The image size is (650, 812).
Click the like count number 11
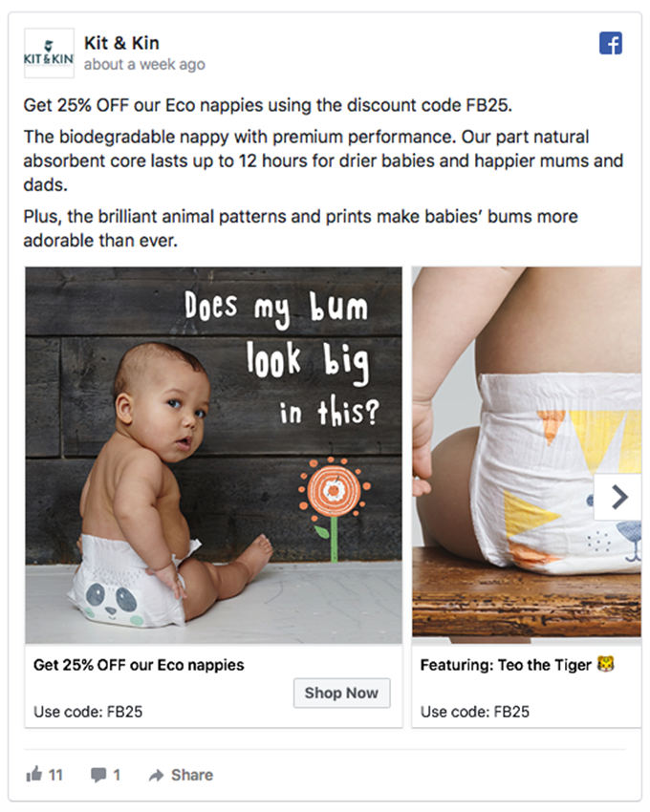click(55, 776)
